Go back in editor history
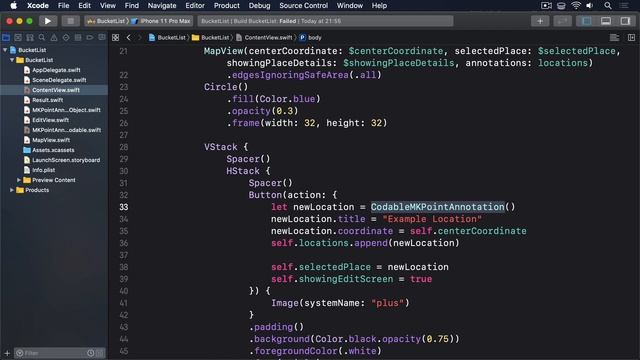Image resolution: width=640 pixels, height=360 pixels. pos(129,38)
